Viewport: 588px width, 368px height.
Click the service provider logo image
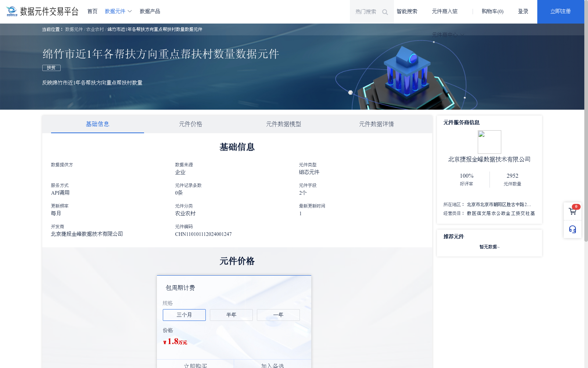[x=489, y=142]
